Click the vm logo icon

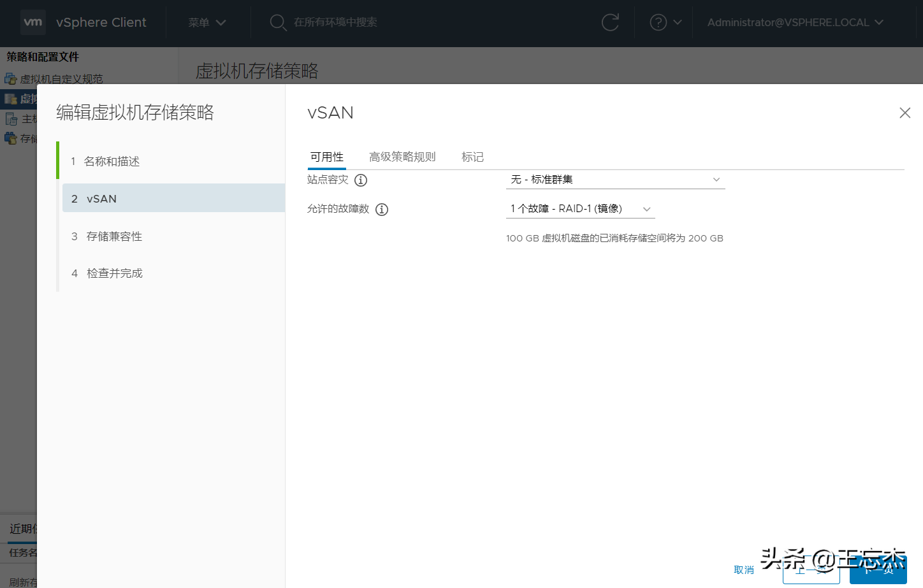[33, 22]
